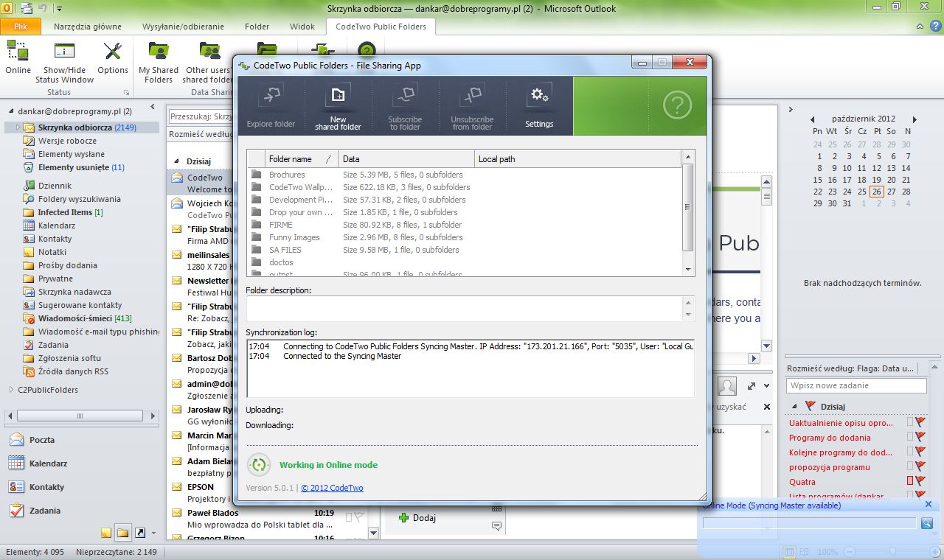Select the Infected Items folder
This screenshot has height=560, width=944.
tap(71, 212)
